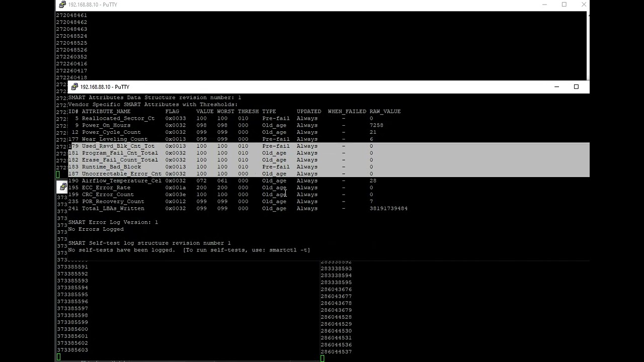Click the flag '0x0033' in the Reallocated_Sector row
This screenshot has height=362, width=644.
pos(176,119)
